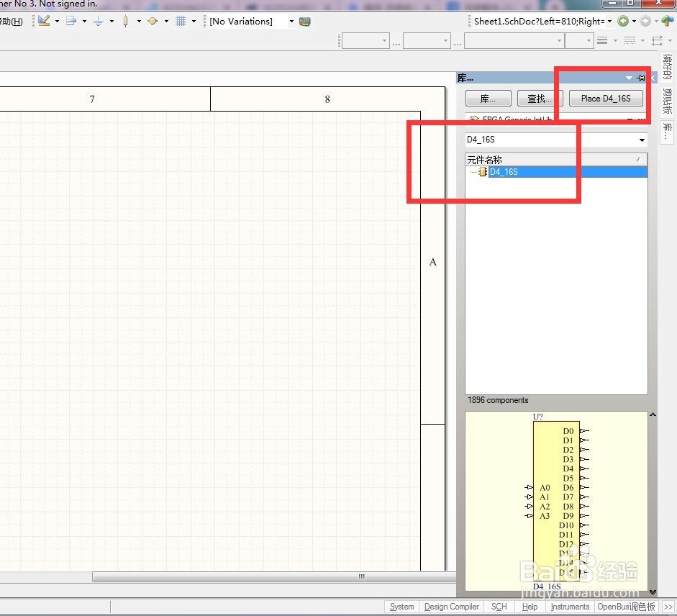This screenshot has height=616, width=677.
Task: Open the Help (H) menu
Action: 12,22
